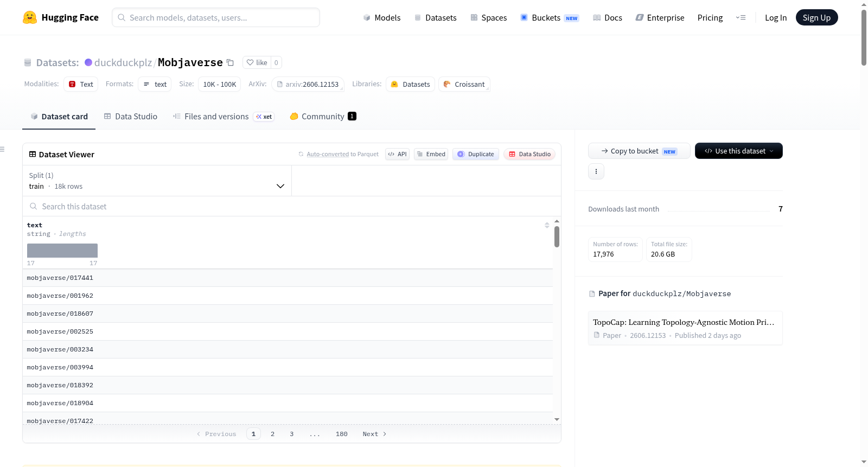The width and height of the screenshot is (868, 467).
Task: Click the duckduckplz author link
Action: pos(123,62)
